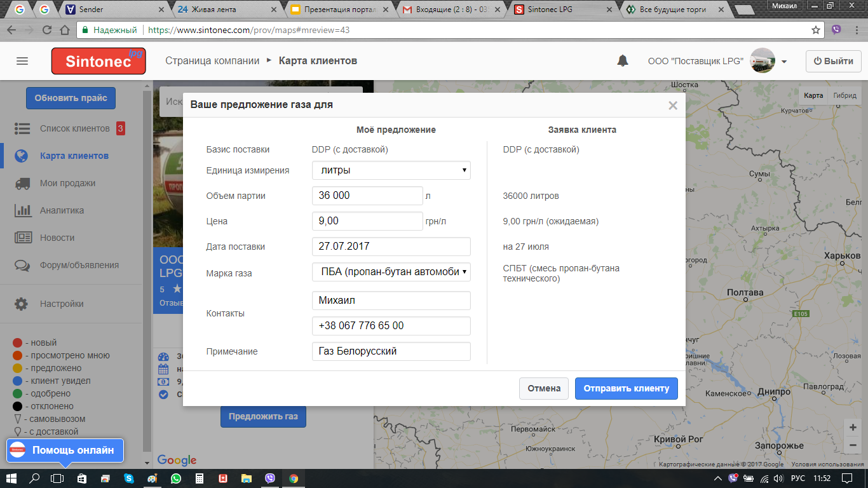This screenshot has height=488, width=868.
Task: Expand the Единица измерения dropdown
Action: (x=391, y=170)
